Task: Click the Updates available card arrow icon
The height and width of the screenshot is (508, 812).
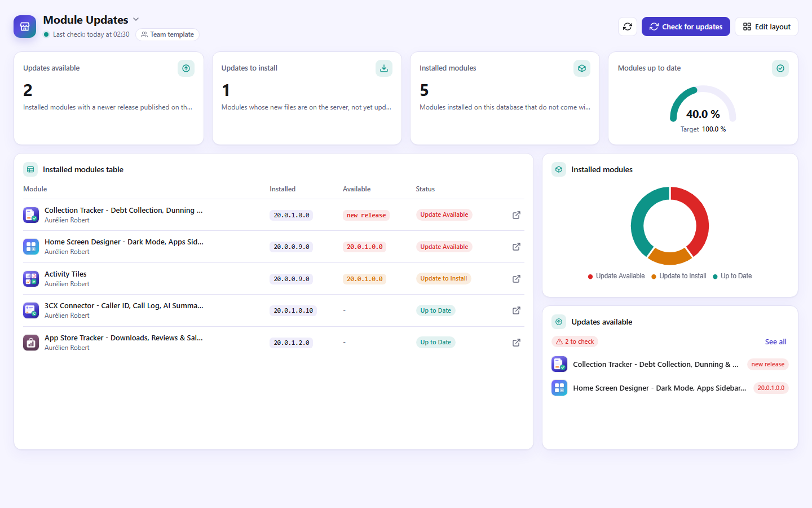Action: (186, 68)
